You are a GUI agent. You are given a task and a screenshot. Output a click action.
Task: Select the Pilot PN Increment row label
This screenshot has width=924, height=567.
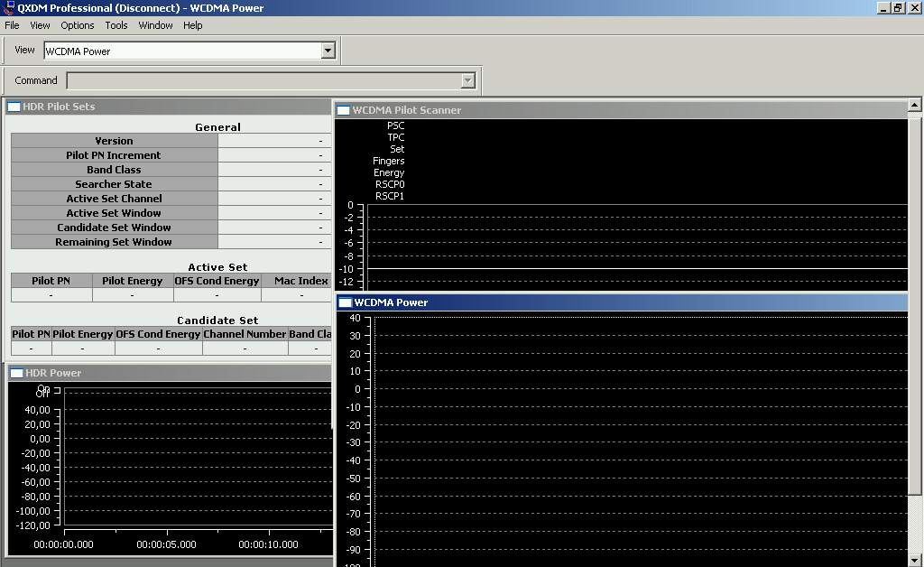(x=115, y=155)
